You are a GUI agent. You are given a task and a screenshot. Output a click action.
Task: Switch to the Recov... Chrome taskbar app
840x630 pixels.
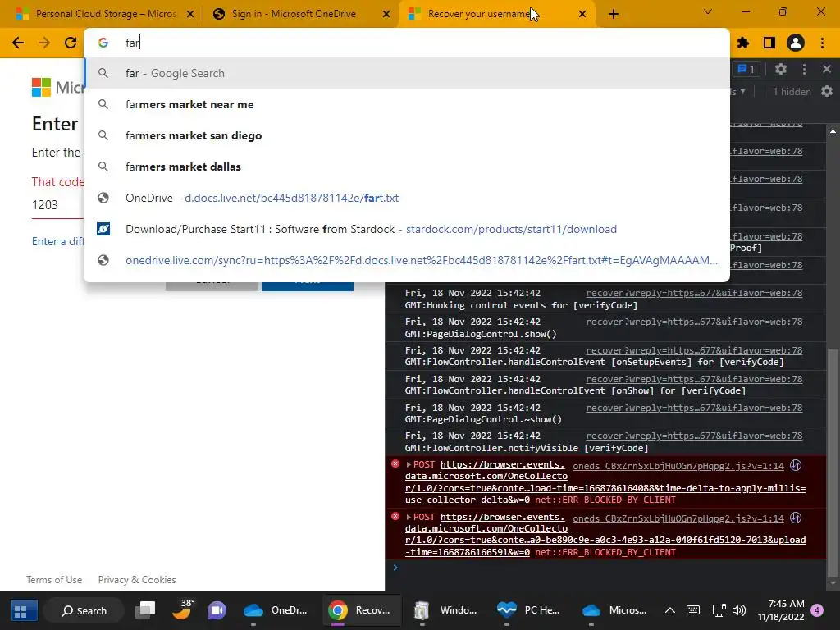[361, 610]
